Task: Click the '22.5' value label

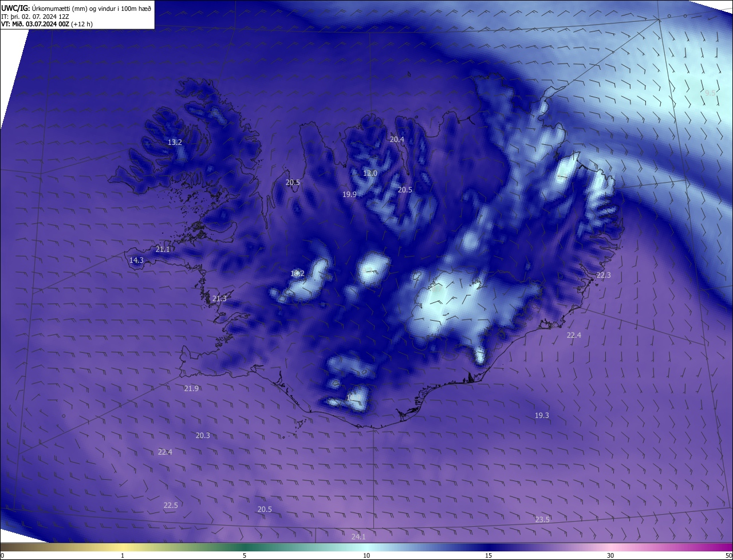Action: (171, 505)
